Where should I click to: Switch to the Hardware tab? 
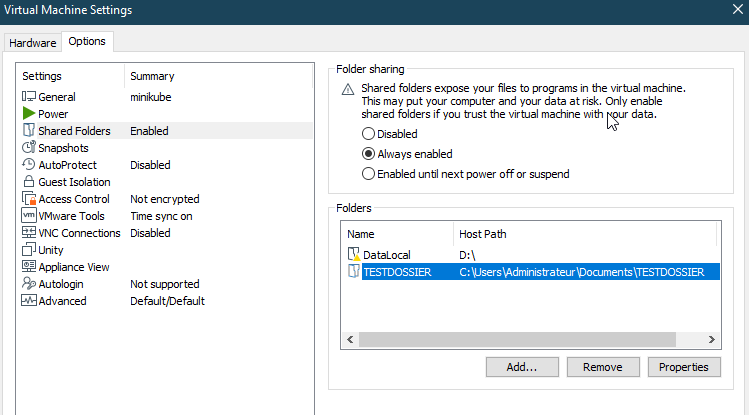pos(32,43)
